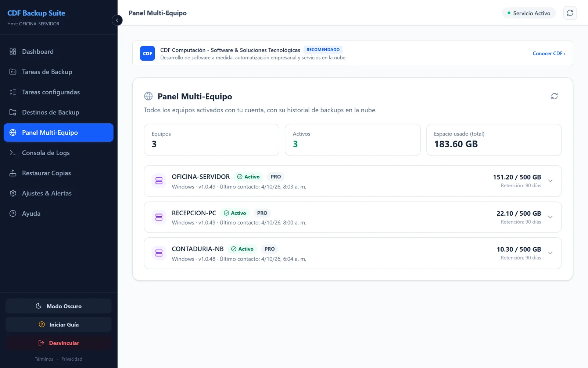588x368 pixels.
Task: Click the Servicio Activo status pill
Action: tap(529, 13)
